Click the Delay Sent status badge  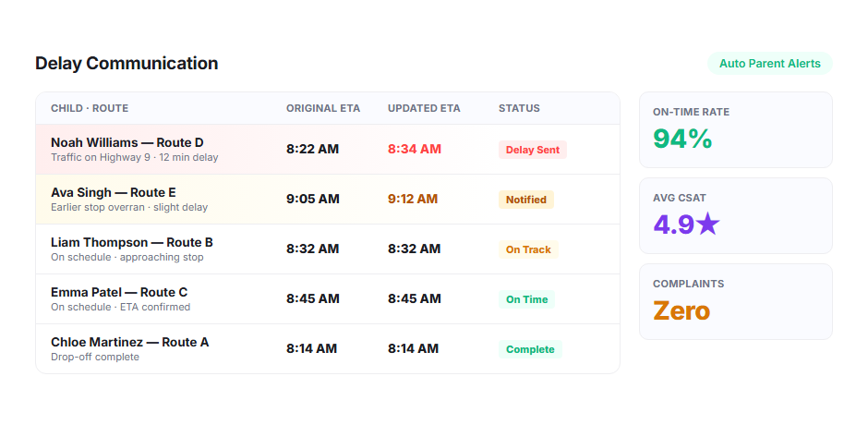[x=533, y=150]
